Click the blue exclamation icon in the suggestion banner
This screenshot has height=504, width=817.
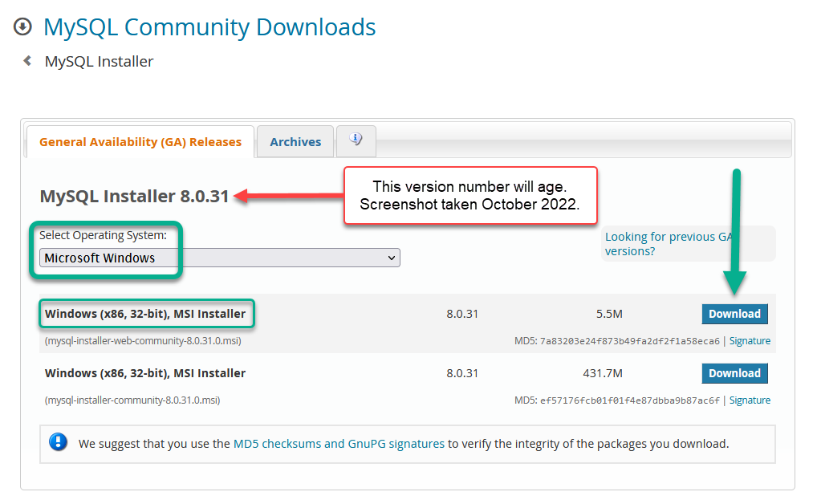[x=57, y=443]
